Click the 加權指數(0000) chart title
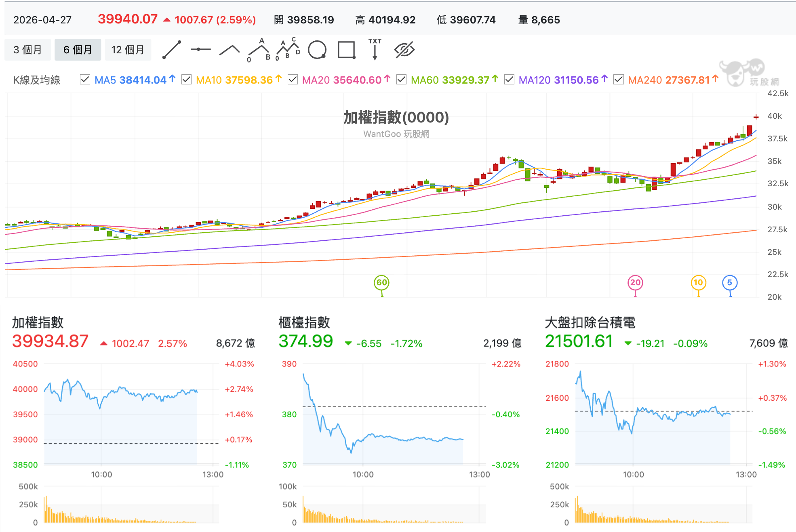Screen dimensions: 796x532 [396, 117]
